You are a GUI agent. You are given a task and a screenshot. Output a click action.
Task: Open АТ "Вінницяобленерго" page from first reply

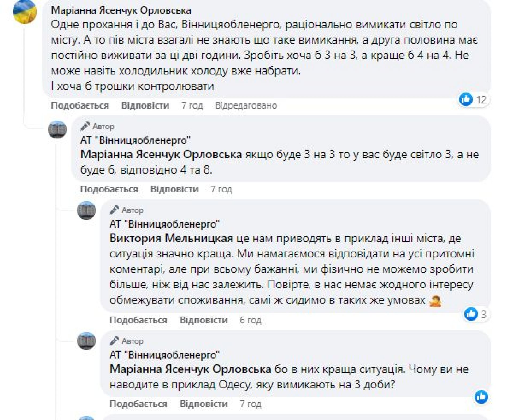135,140
